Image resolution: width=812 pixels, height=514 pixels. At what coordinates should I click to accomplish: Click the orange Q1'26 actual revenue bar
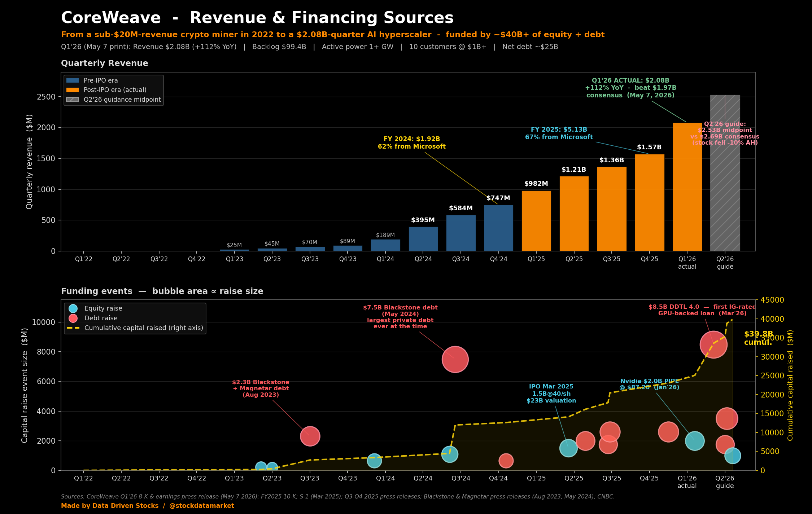tap(687, 187)
